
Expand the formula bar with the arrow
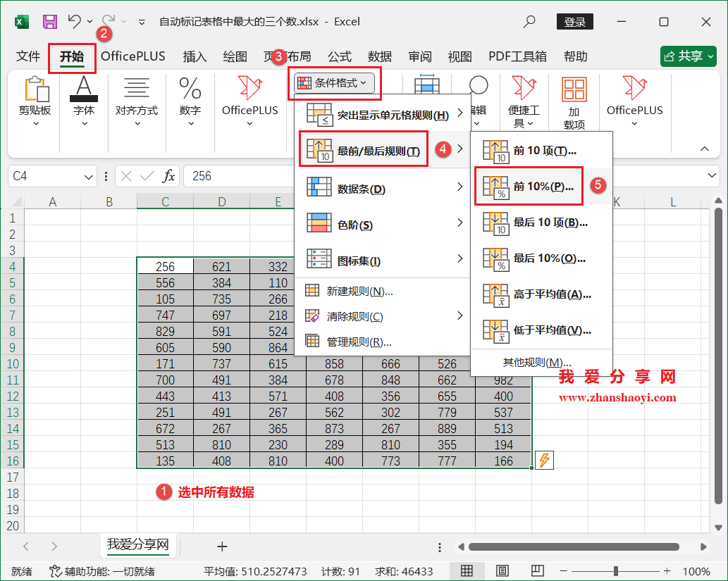(711, 175)
